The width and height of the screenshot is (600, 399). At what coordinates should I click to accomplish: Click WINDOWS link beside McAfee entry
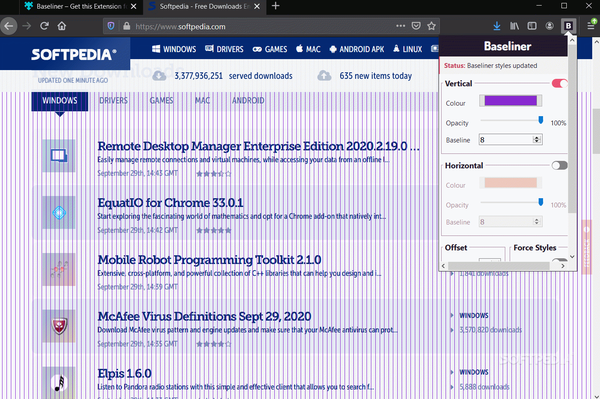pos(474,315)
